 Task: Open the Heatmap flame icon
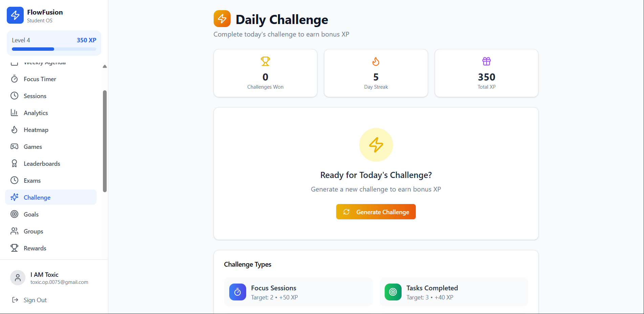tap(14, 130)
